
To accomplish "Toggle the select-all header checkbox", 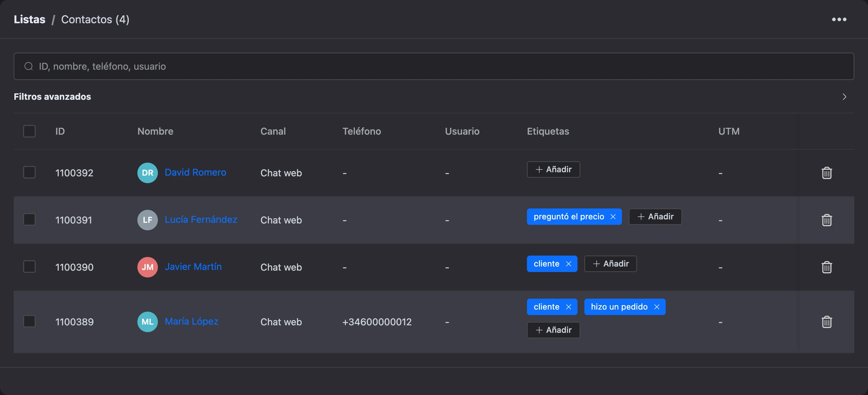I will tap(29, 131).
